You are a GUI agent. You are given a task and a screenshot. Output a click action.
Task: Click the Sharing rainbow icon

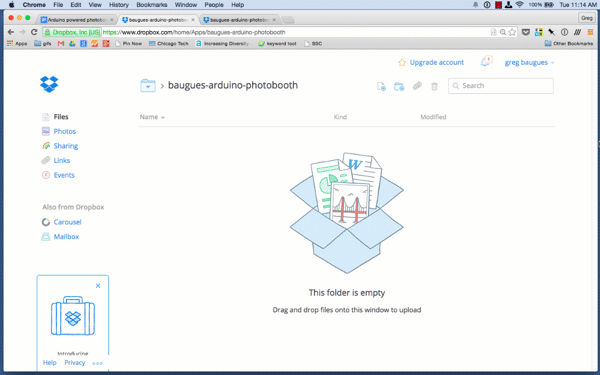point(46,146)
